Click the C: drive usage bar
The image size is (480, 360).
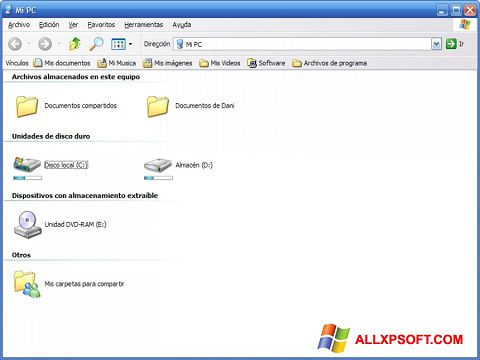(x=27, y=178)
